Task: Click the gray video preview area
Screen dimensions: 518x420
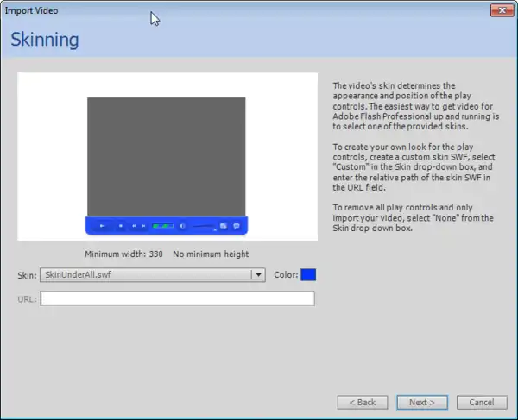Action: pos(166,155)
